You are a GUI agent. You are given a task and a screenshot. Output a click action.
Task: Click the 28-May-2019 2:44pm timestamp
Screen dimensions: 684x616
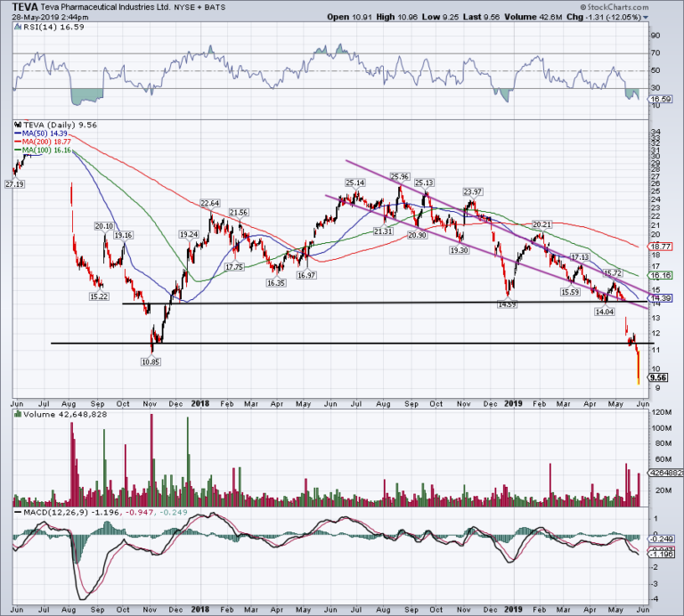[50, 18]
